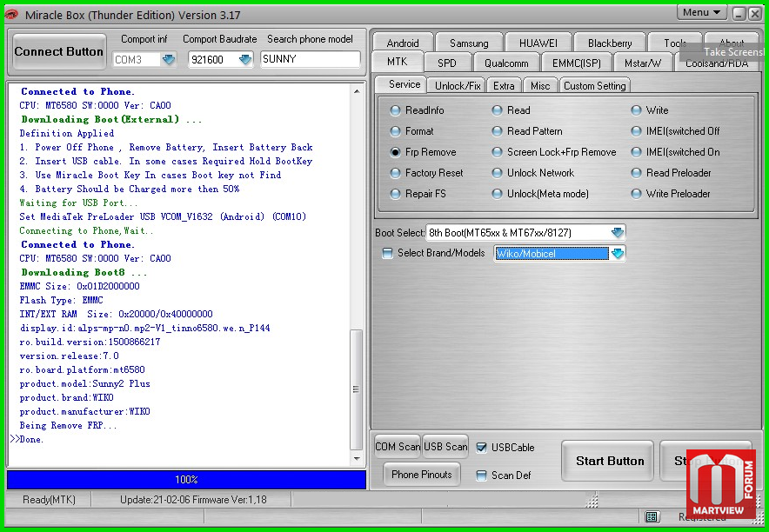Click "version.release:7.0" log line
Image resolution: width=769 pixels, height=532 pixels.
pyautogui.click(x=69, y=356)
